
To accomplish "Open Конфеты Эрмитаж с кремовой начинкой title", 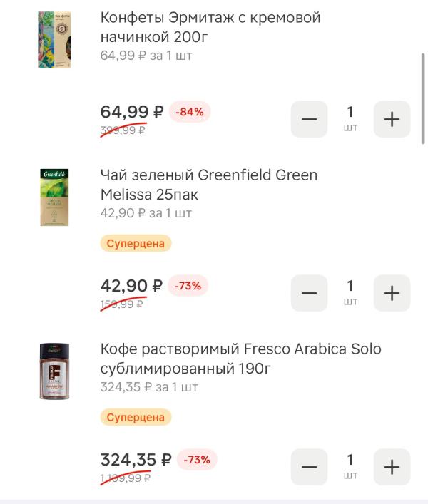I will [210, 27].
